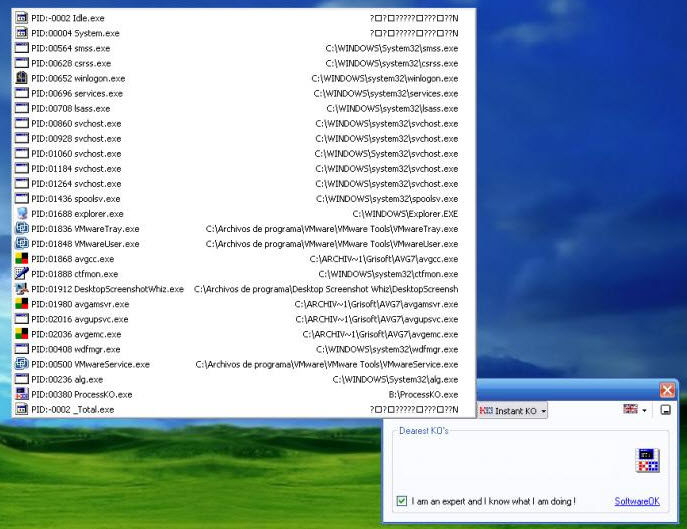
Task: Click the VMwareUser.exe icon
Action: 21,243
